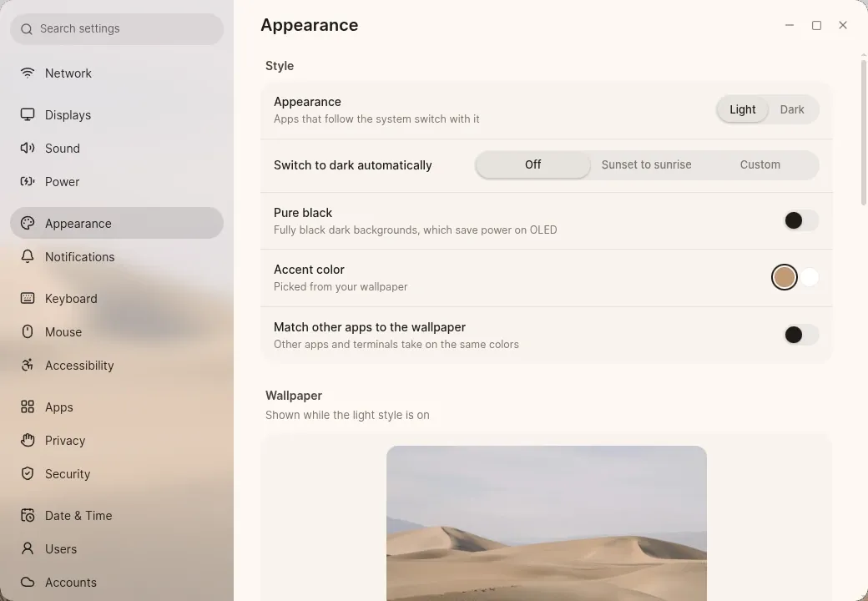Minimize the Settings window
Screen dimensions: 868x601
point(790,25)
